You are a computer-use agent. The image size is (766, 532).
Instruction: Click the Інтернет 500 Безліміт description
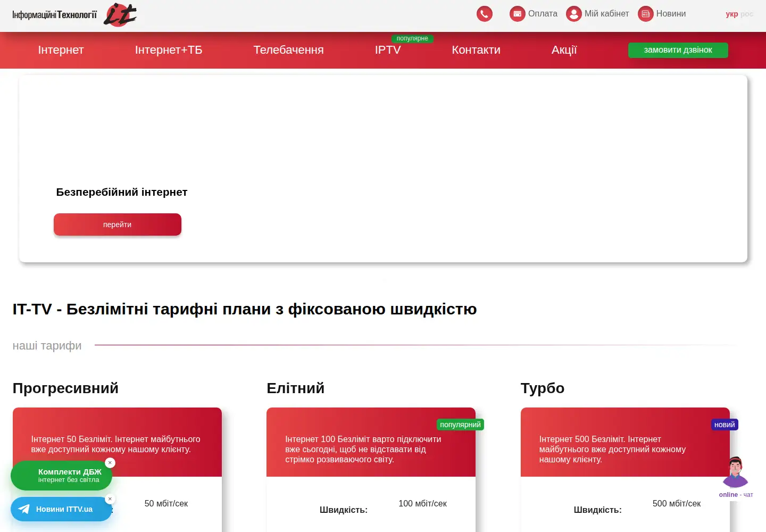[612, 449]
